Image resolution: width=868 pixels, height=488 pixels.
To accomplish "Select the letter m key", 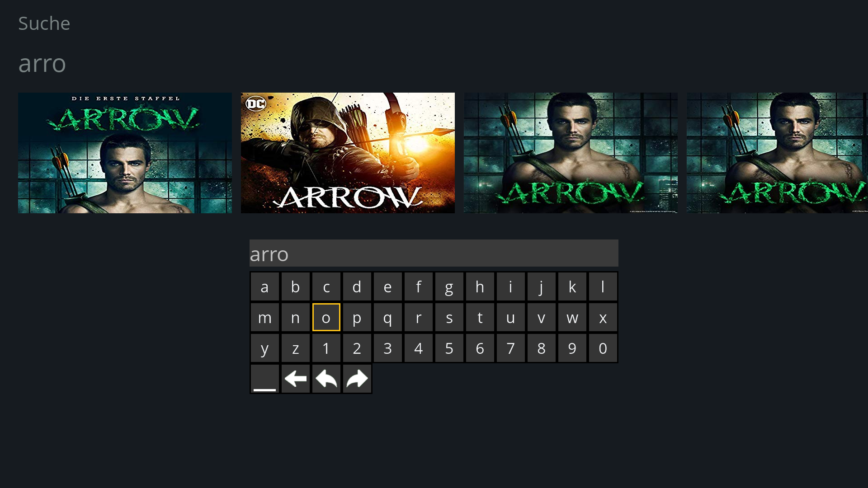I will click(265, 317).
